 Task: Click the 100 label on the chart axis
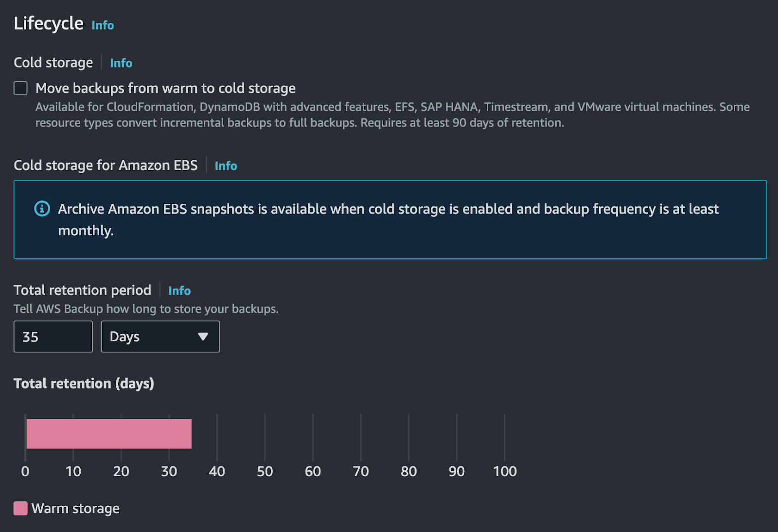[505, 471]
